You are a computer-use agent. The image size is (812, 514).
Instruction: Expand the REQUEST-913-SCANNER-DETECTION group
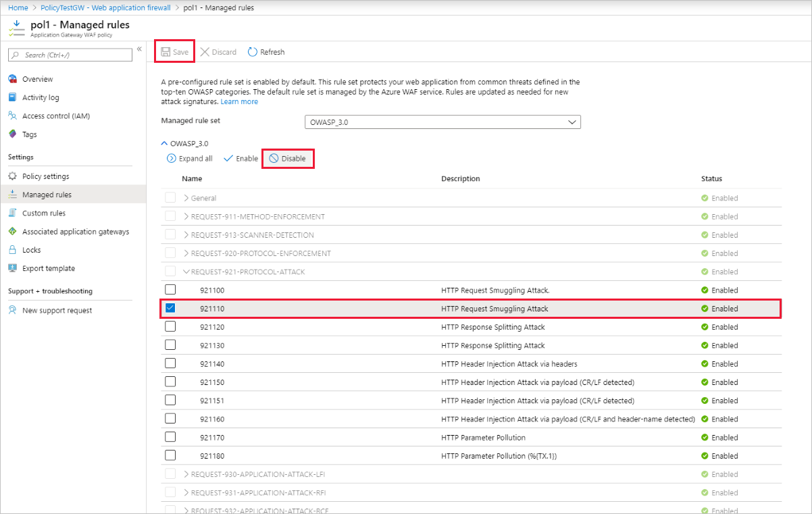point(187,235)
